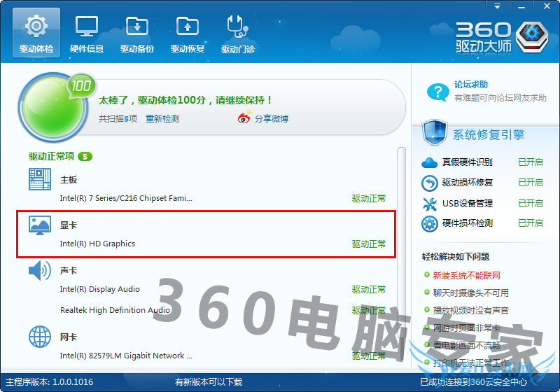560x392 pixels.
Task: Open 聊天时摄像头不可用 help link
Action: [470, 293]
